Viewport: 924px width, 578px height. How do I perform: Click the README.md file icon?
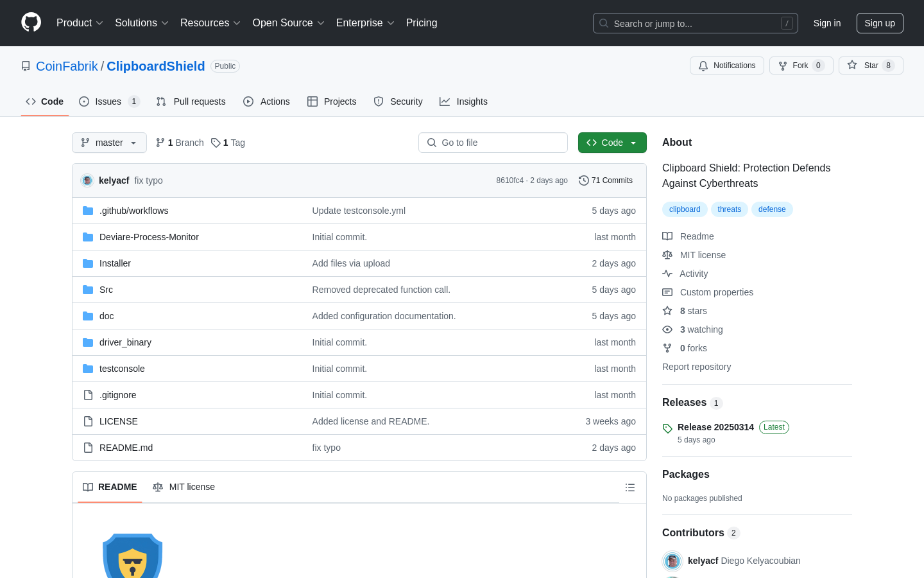point(88,448)
